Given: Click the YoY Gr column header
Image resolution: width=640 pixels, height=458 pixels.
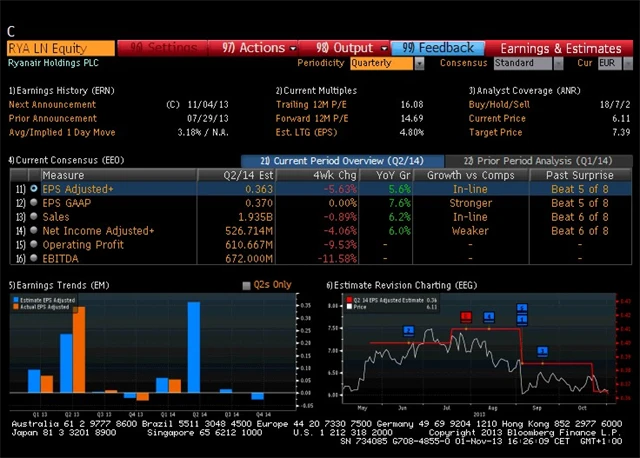Looking at the screenshot, I should (386, 175).
